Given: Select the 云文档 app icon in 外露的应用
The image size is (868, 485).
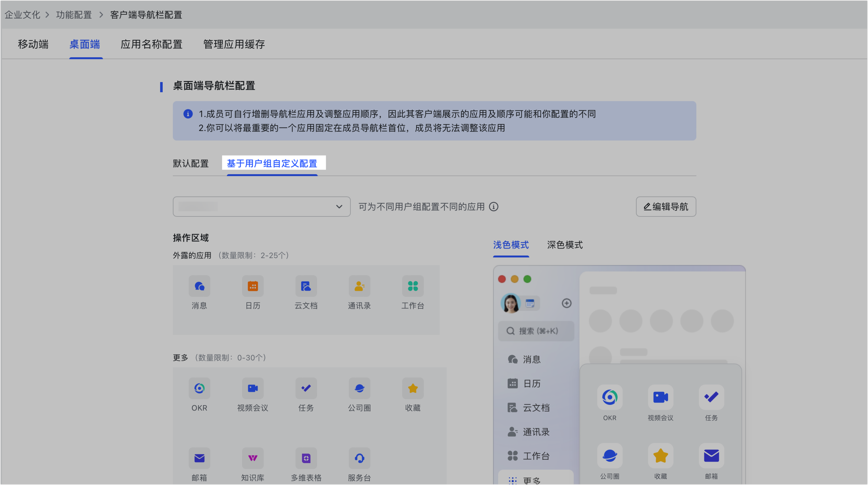Looking at the screenshot, I should click(x=306, y=286).
